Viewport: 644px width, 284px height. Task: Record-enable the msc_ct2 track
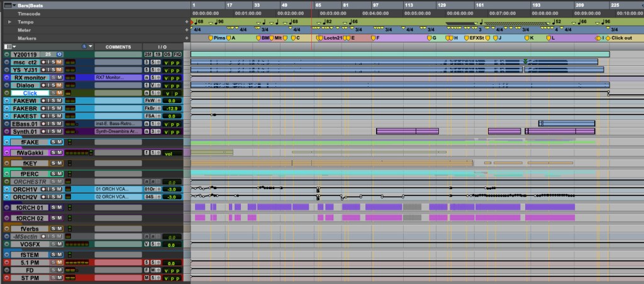click(x=43, y=62)
